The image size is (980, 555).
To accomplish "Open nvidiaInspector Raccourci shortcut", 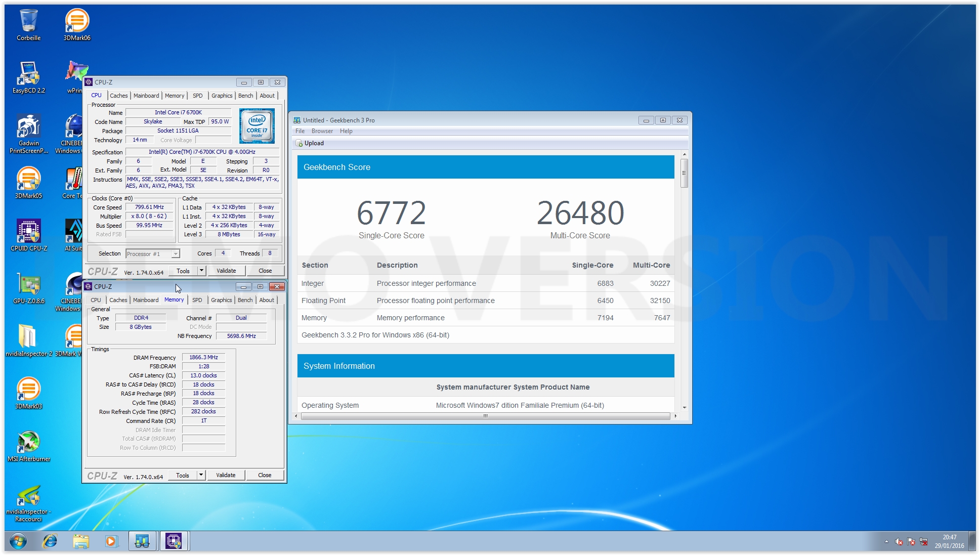I will (x=28, y=503).
